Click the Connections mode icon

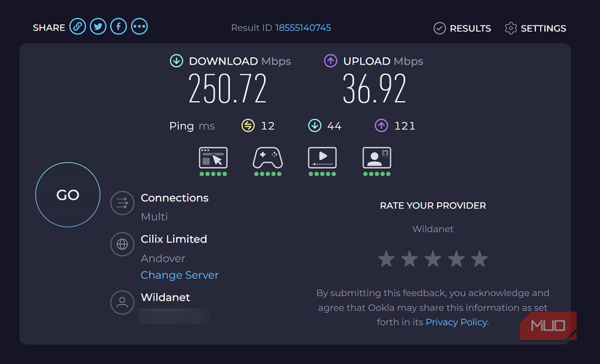click(x=122, y=203)
